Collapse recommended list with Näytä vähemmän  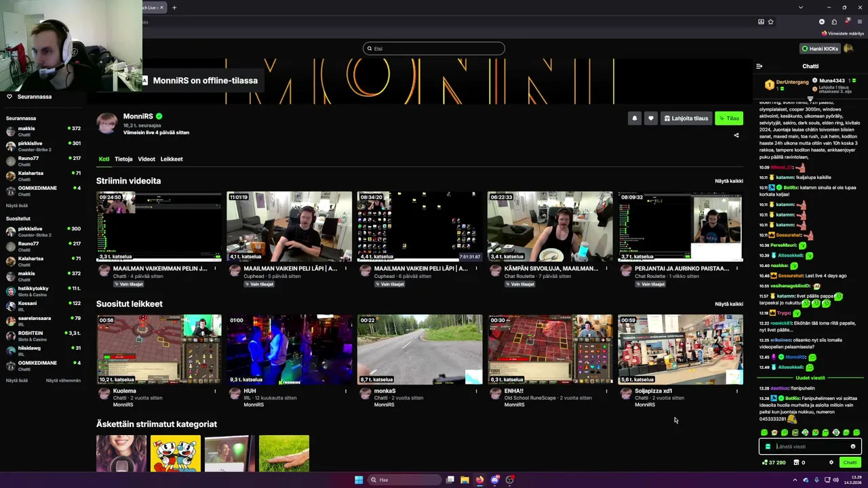tap(63, 380)
